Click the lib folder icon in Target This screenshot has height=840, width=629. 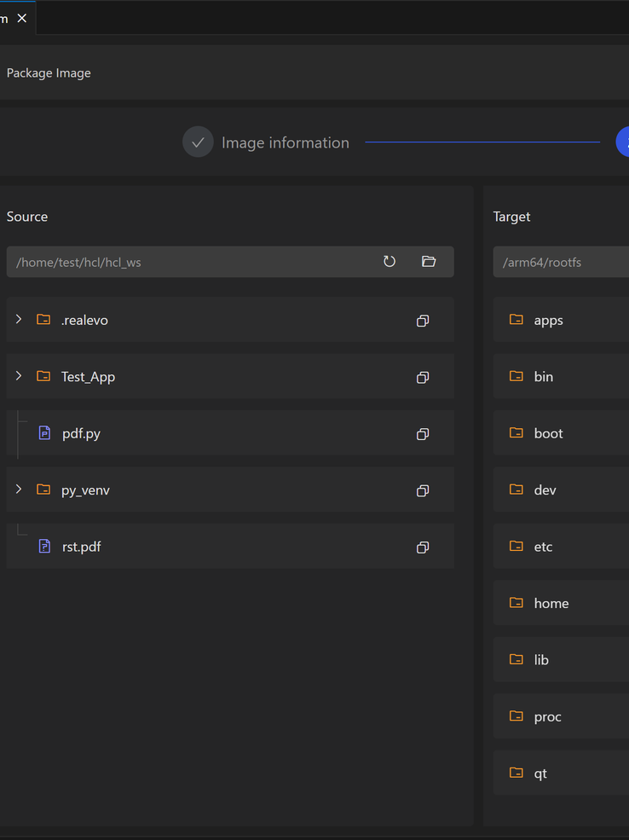(516, 659)
